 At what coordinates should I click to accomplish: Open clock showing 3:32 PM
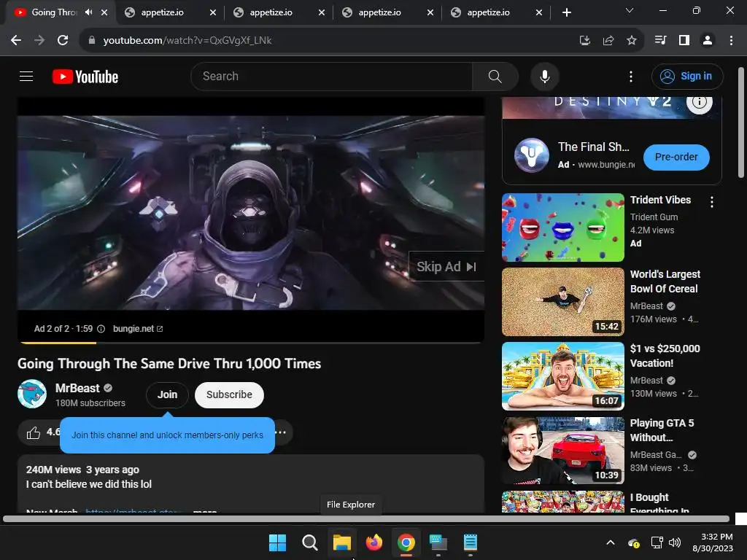click(x=713, y=542)
